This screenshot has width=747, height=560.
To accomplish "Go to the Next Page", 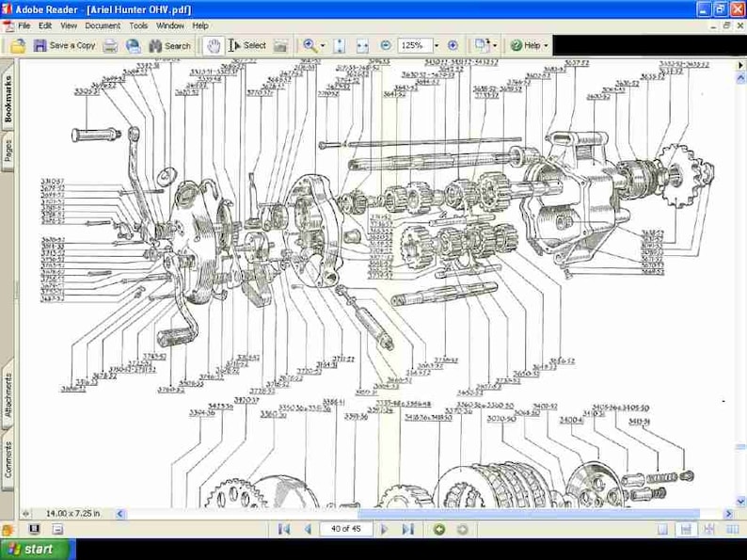I will (x=384, y=529).
